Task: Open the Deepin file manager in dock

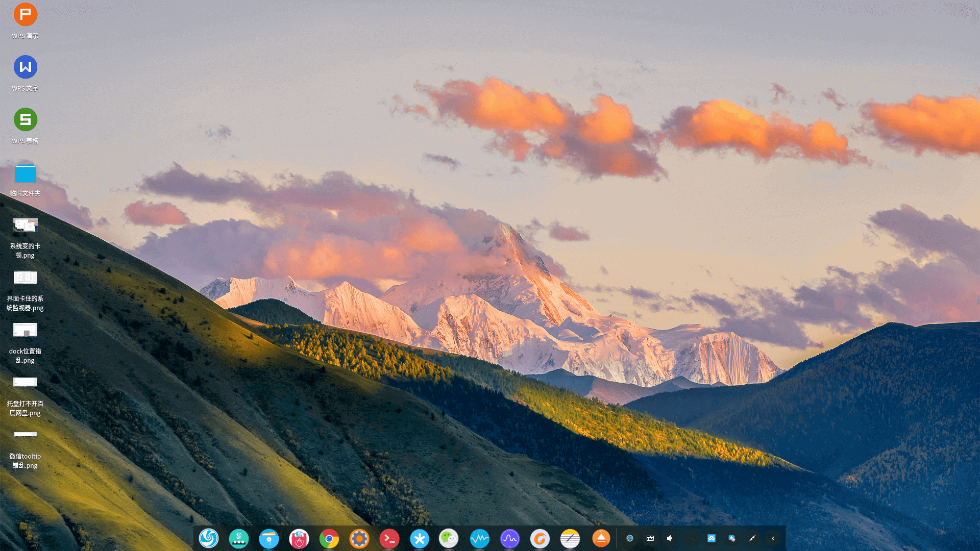Action: 269,538
